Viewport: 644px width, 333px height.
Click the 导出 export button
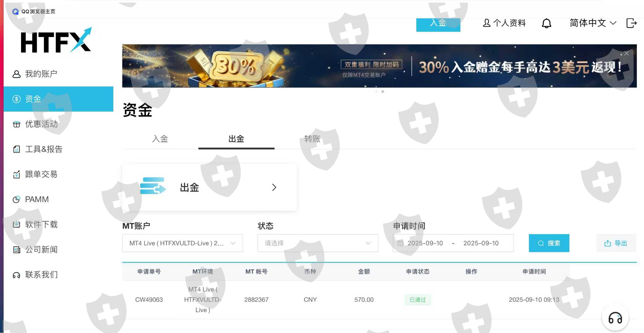pyautogui.click(x=616, y=243)
